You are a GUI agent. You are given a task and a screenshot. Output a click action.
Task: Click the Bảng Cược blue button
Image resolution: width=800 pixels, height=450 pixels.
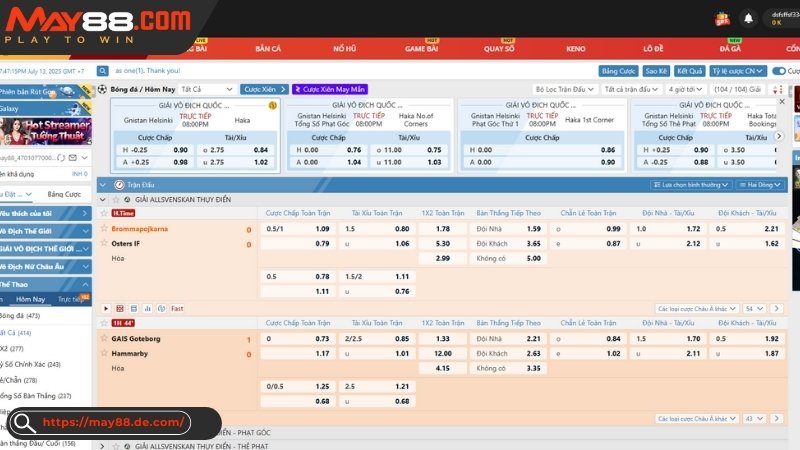tap(618, 71)
